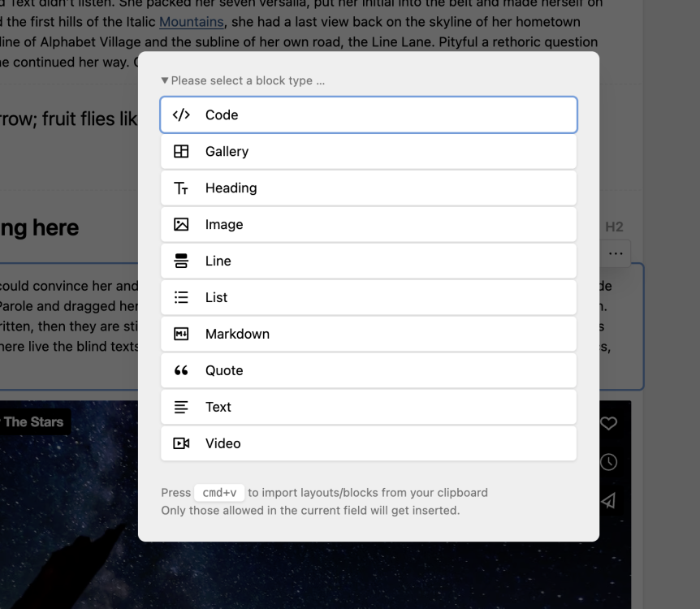The image size is (700, 609).
Task: Select the Image block icon
Action: 181,225
